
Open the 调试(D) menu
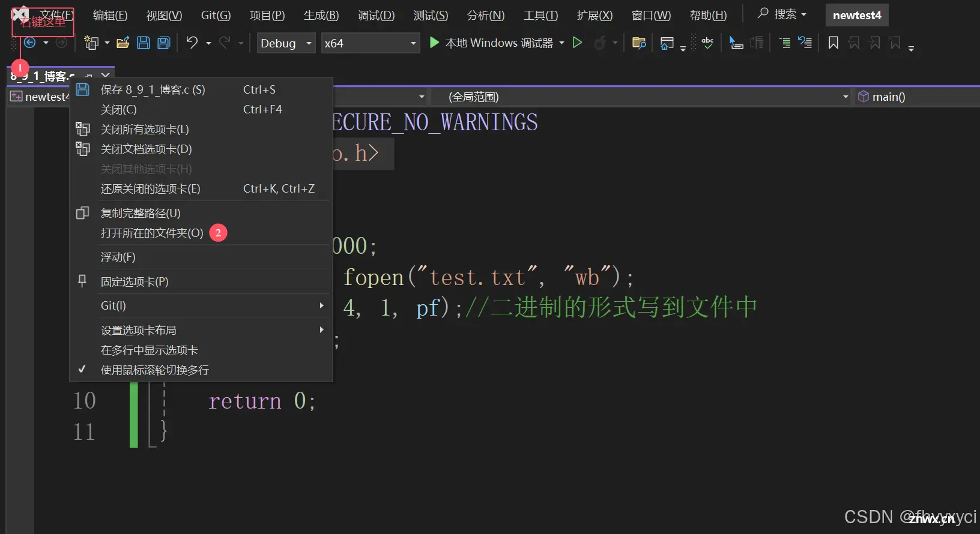point(377,16)
